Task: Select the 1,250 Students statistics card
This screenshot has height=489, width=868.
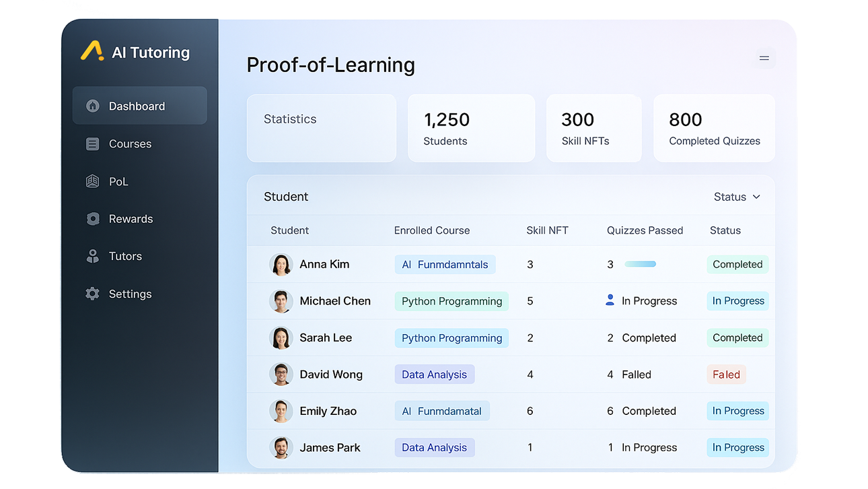Action: [x=471, y=128]
